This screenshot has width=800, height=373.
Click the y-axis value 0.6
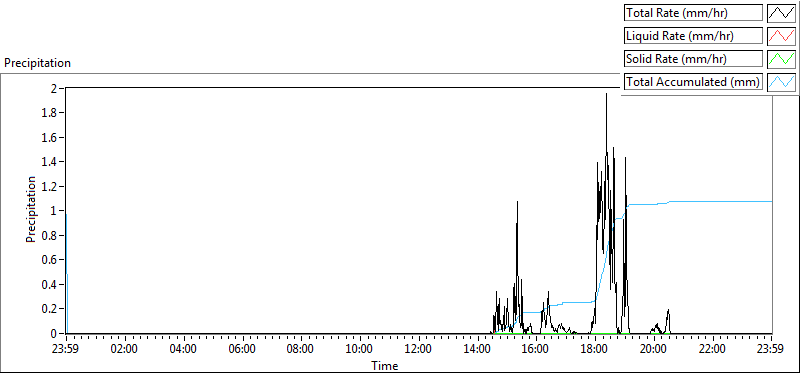50,260
